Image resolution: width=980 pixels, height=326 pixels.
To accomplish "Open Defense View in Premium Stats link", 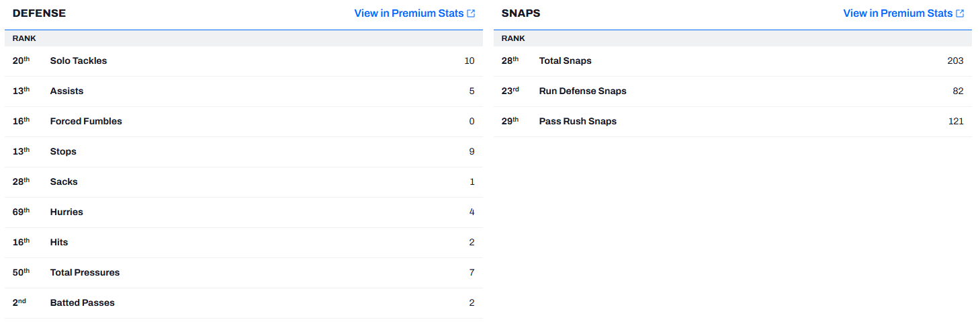I will [x=409, y=13].
